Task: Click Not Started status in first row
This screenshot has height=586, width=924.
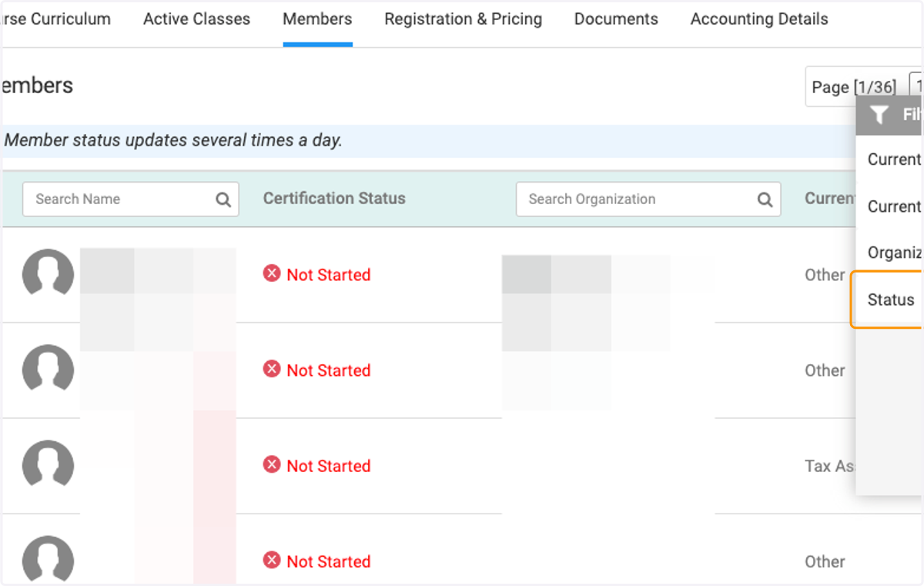Action: (x=316, y=274)
